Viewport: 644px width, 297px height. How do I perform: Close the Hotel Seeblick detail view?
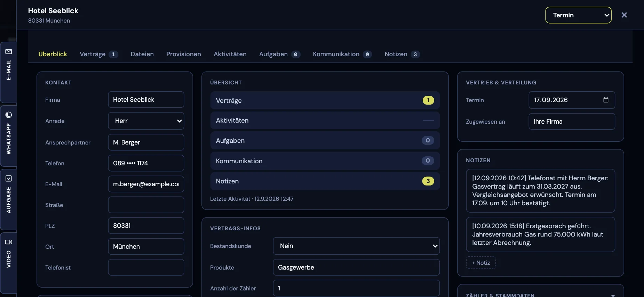point(624,15)
